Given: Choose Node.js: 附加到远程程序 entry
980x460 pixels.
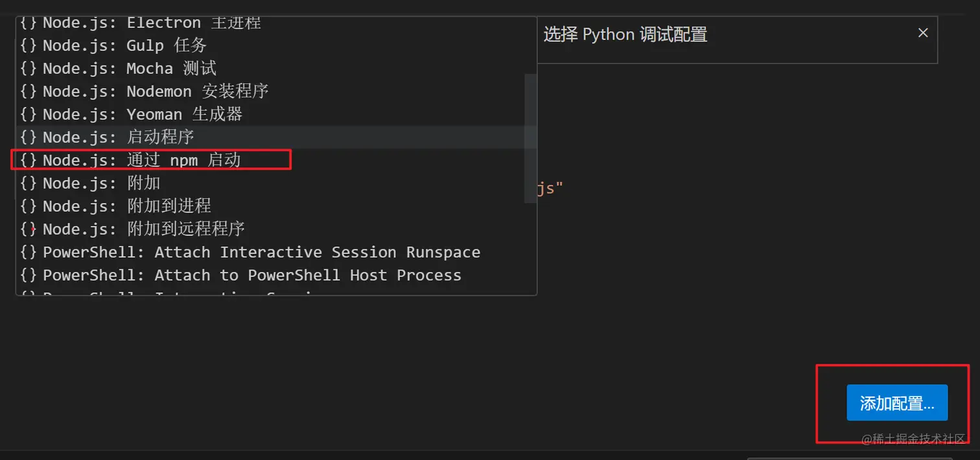Looking at the screenshot, I should [144, 229].
